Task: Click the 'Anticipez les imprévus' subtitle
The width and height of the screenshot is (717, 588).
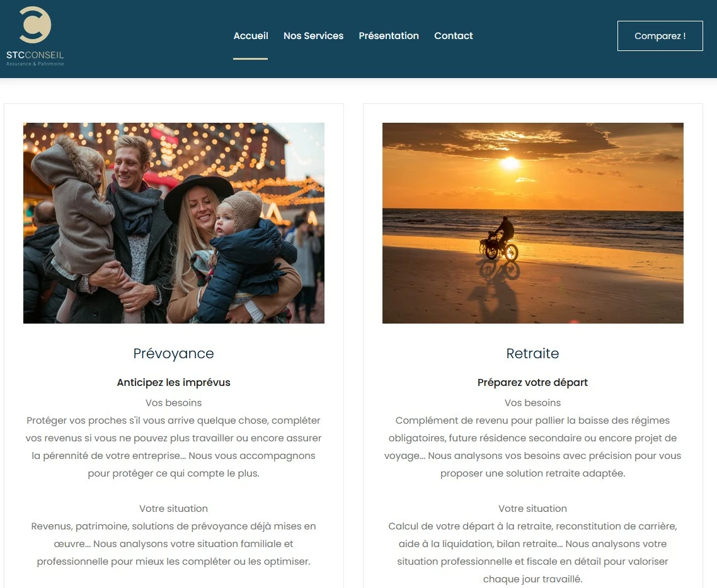Action: (x=174, y=382)
